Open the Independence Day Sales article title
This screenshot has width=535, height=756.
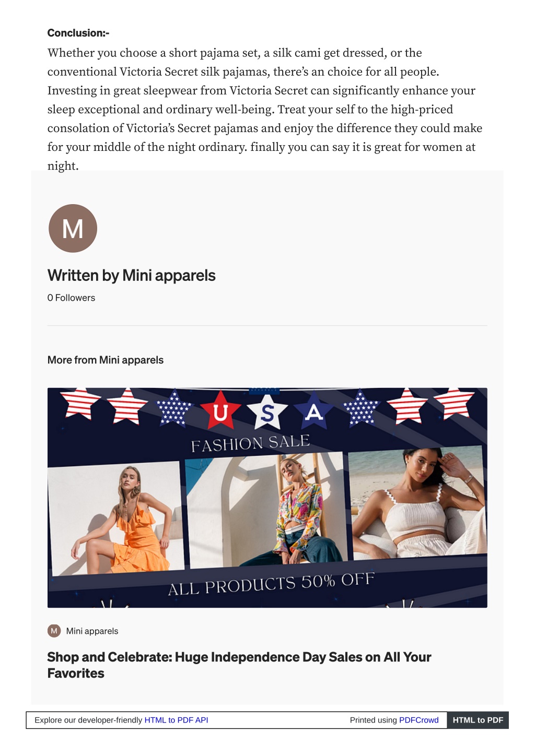coord(239,665)
